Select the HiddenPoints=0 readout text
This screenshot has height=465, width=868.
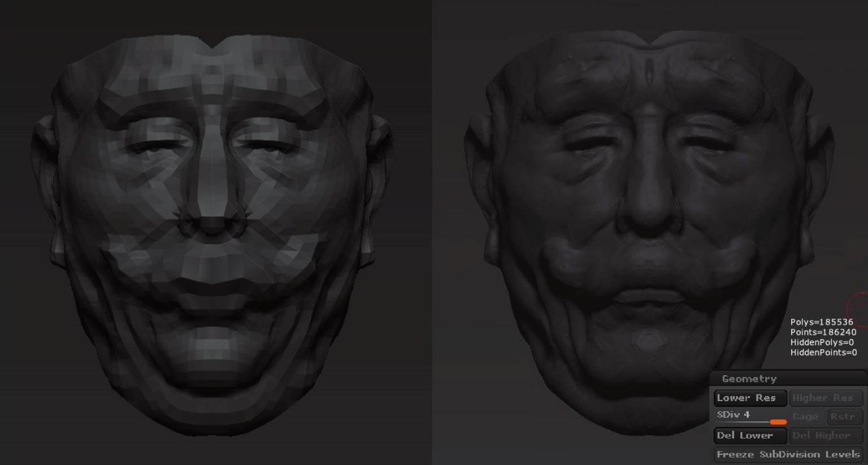click(823, 353)
